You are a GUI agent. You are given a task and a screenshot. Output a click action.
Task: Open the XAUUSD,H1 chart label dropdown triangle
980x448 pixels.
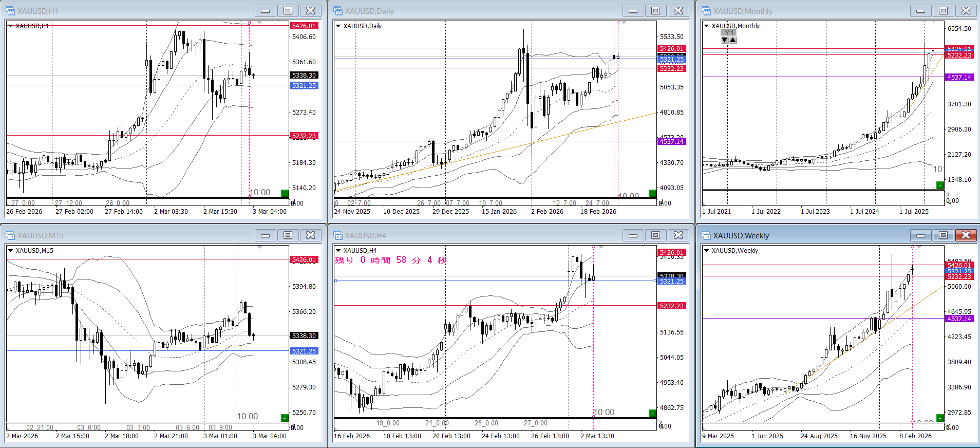(x=10, y=26)
